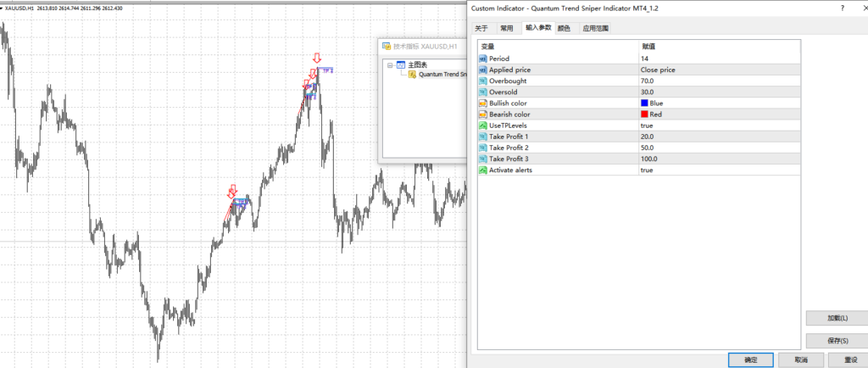Click the 主图表 chart icon in tree

point(401,64)
